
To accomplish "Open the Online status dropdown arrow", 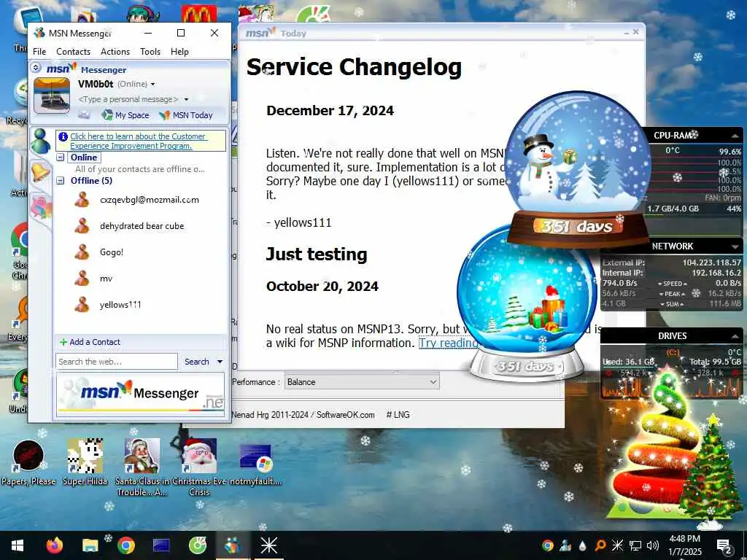I will pyautogui.click(x=153, y=85).
